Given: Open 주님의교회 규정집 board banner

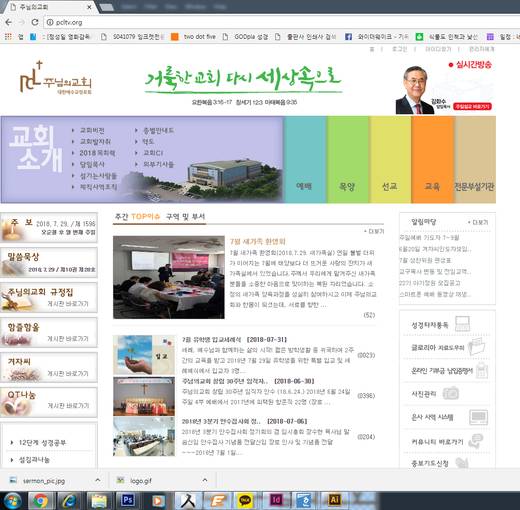Looking at the screenshot, I should [x=49, y=297].
